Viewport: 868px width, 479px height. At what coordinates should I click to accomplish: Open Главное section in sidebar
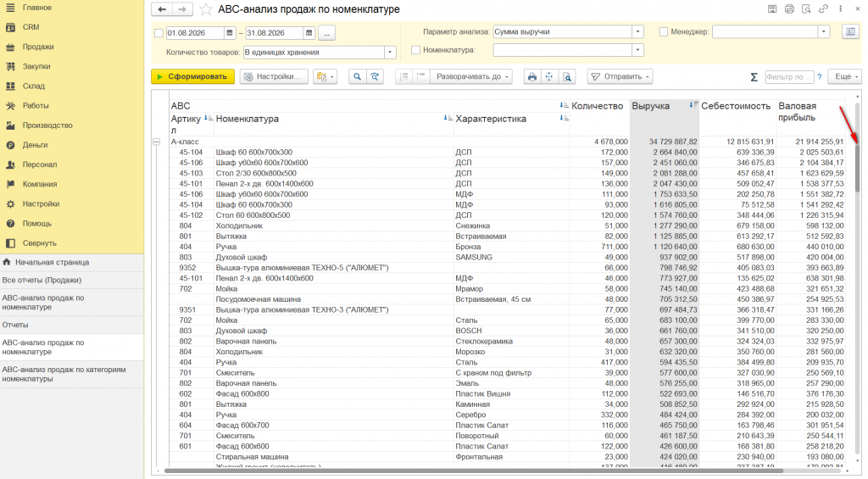(36, 8)
